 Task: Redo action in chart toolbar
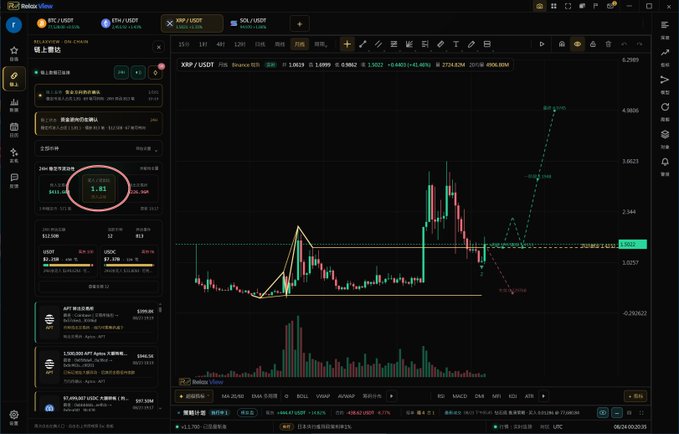(640, 44)
